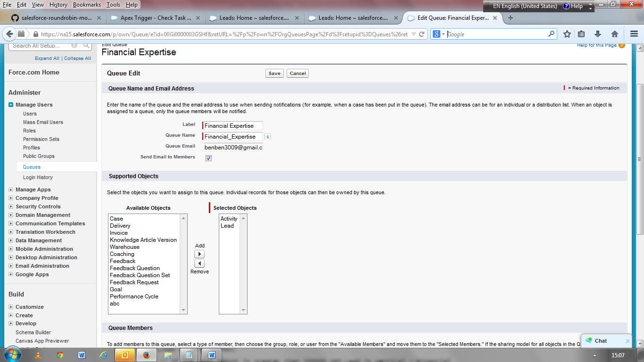Screen dimensions: 644x362
Task: Open the Chat widget
Action: point(605,341)
